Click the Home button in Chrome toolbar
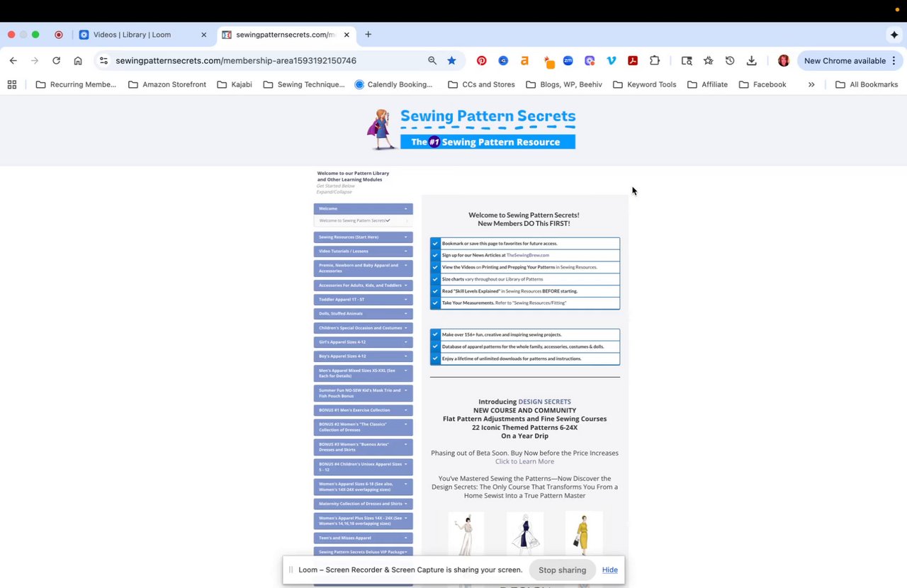Viewport: 907px width, 588px height. point(78,61)
